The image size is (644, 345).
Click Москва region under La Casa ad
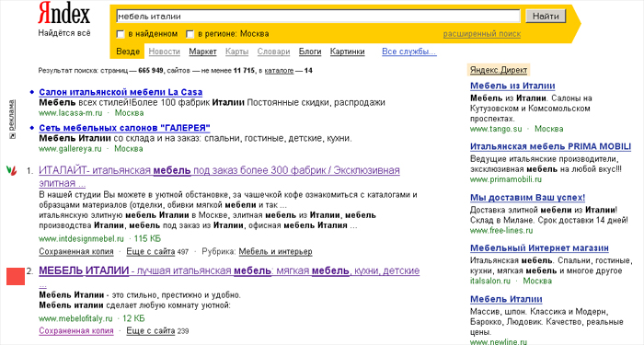129,113
